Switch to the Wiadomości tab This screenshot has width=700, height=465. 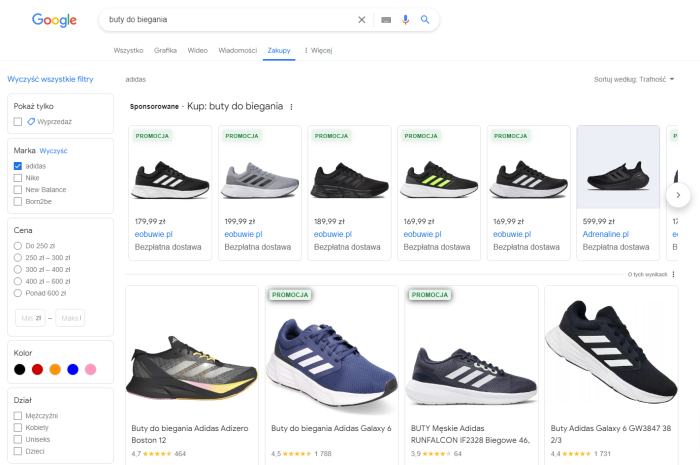point(238,50)
